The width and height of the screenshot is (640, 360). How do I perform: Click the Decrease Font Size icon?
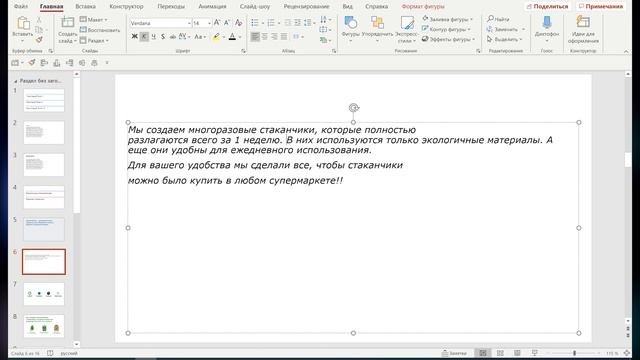click(227, 23)
